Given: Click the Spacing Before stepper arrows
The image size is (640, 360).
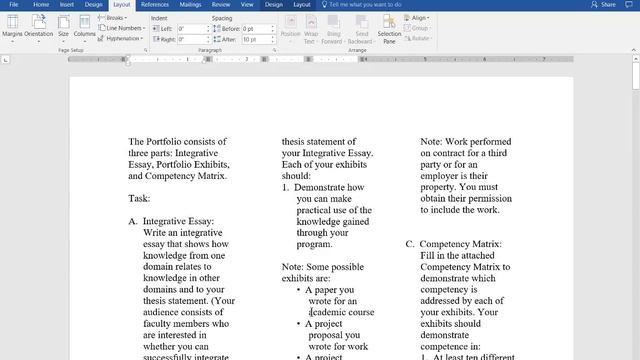Looking at the screenshot, I should coord(273,29).
